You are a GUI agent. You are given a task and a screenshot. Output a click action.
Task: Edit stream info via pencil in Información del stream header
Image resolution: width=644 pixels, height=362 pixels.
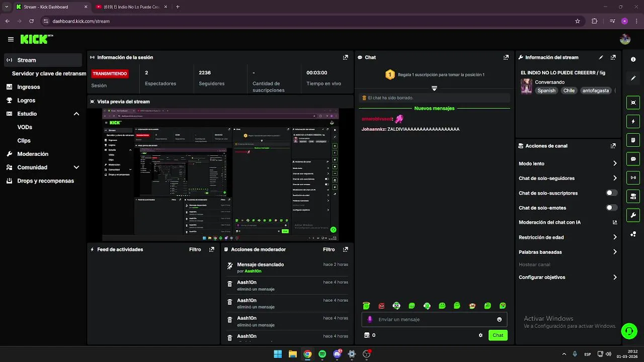(x=601, y=57)
